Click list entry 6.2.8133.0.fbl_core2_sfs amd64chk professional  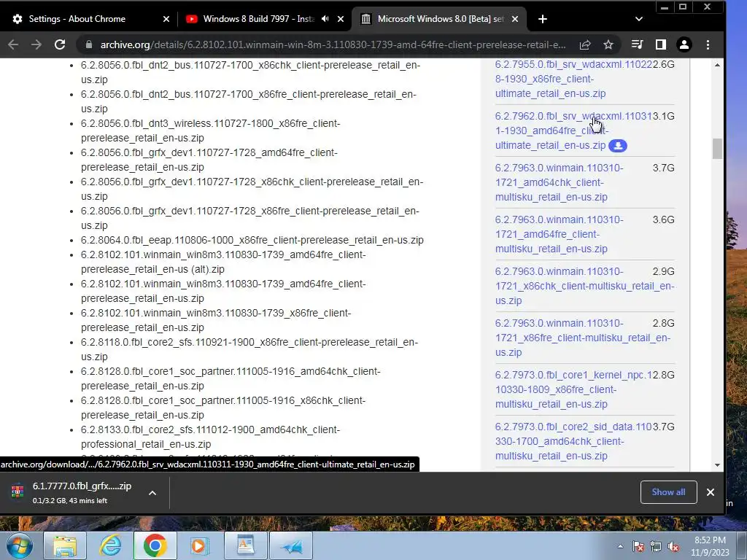click(x=210, y=437)
